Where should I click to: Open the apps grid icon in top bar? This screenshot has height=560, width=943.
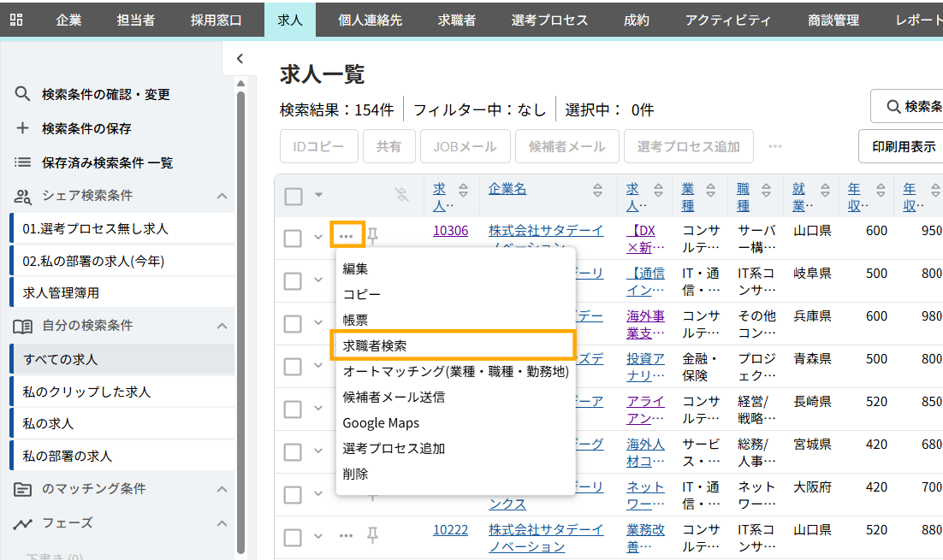(16, 20)
